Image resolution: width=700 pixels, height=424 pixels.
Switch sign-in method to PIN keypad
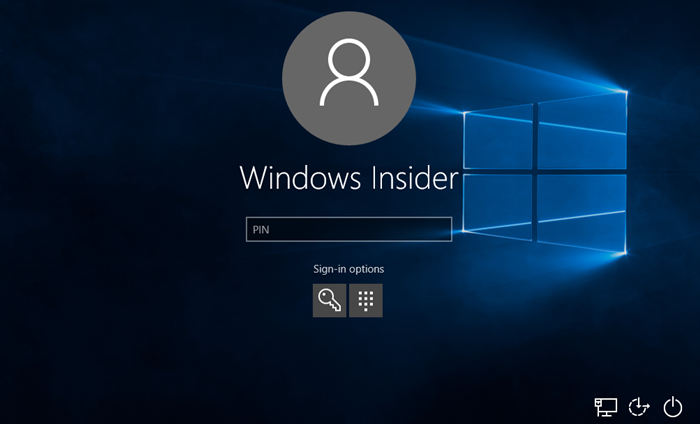click(x=366, y=300)
